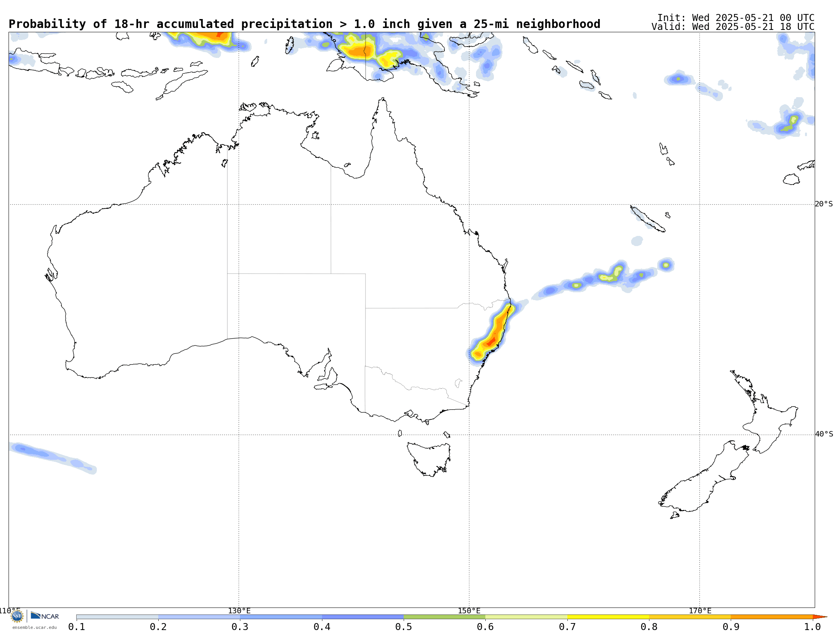
Task: Click the gold 0.8–0.9 colorbar segment
Action: pos(690,617)
